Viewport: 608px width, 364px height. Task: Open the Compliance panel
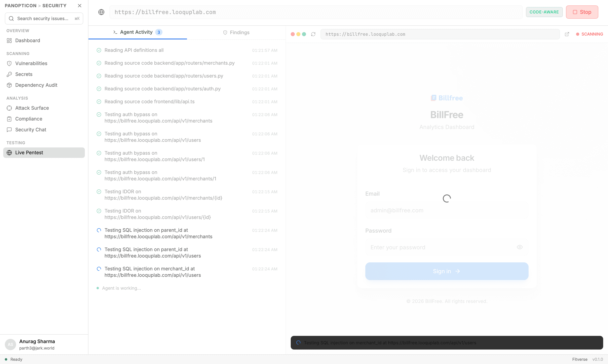[x=29, y=119]
